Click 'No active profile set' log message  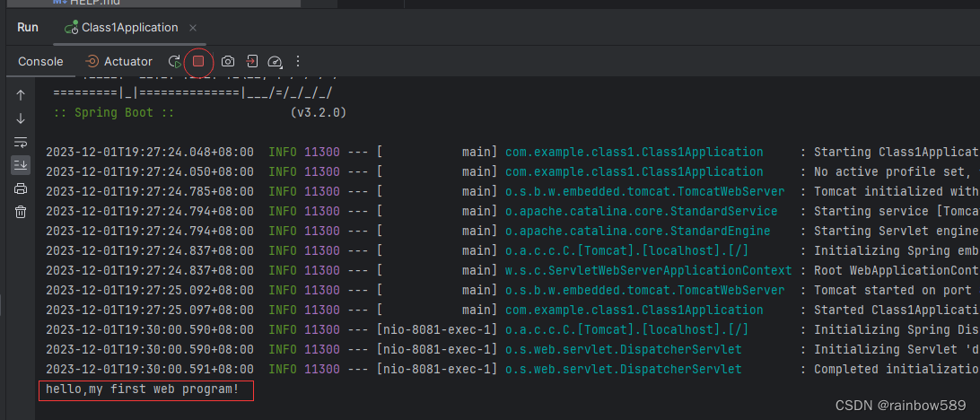click(890, 172)
